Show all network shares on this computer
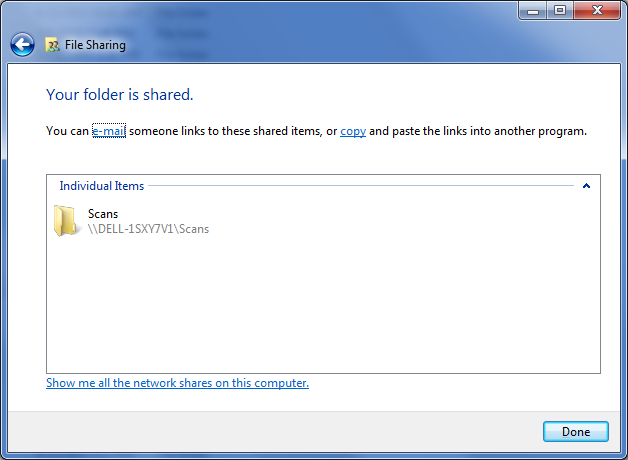This screenshot has height=460, width=628. coord(177,383)
